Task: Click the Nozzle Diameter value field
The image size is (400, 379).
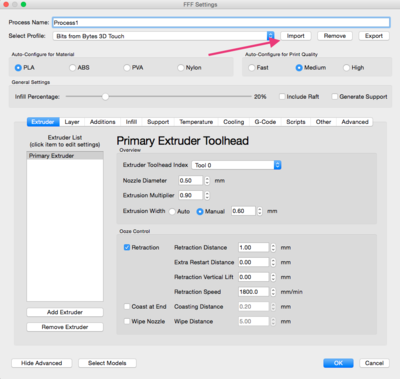Action: click(x=190, y=181)
